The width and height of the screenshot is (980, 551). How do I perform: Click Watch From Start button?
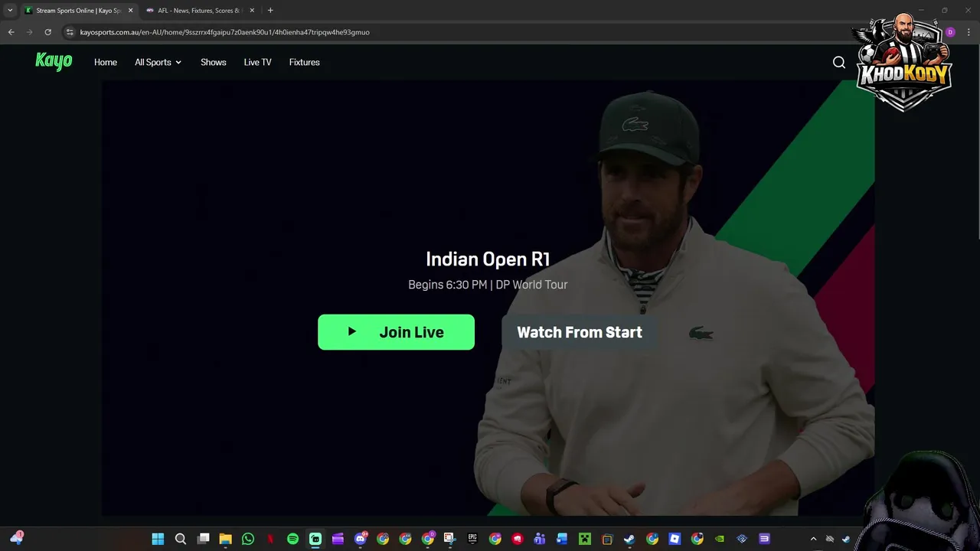point(580,332)
